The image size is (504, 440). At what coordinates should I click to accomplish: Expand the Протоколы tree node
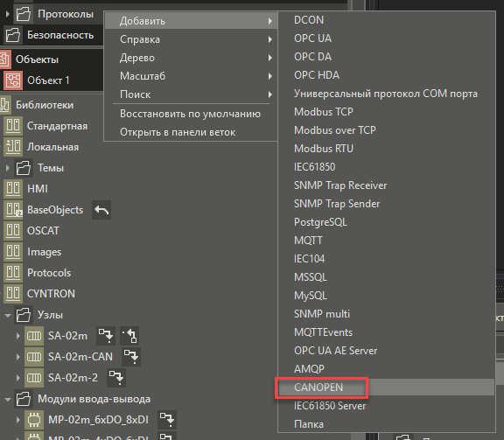[7, 14]
